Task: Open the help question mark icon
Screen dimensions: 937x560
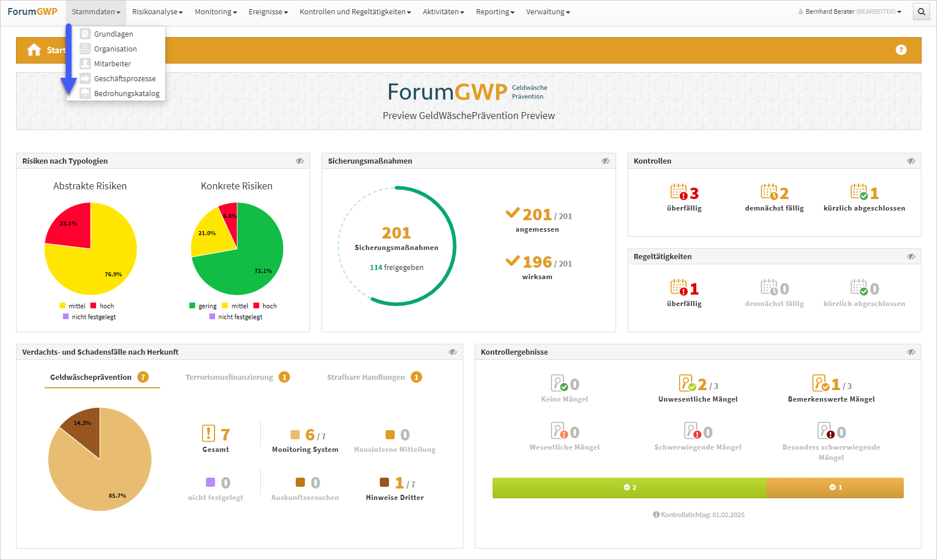Action: (901, 50)
